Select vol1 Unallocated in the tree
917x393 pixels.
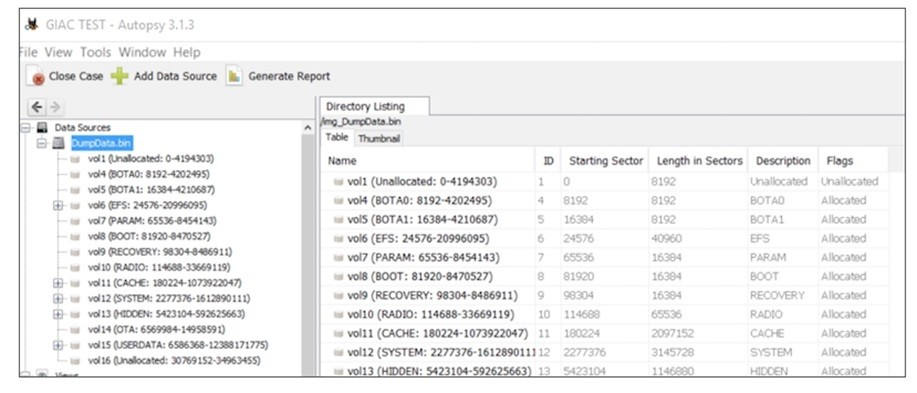tap(151, 158)
